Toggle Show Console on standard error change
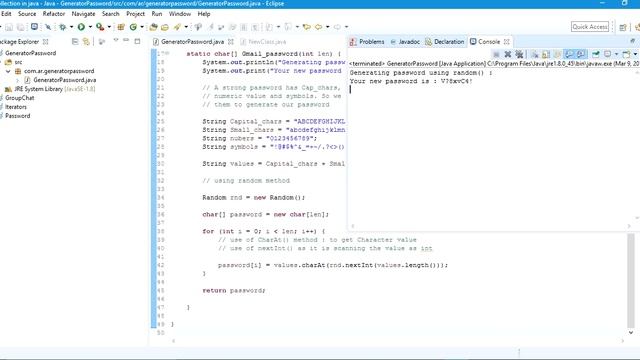Image resolution: width=640 pixels, height=360 pixels. 581,54
